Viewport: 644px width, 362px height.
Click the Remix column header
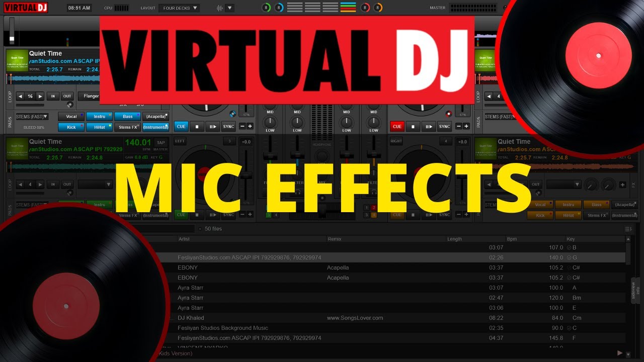pos(334,239)
